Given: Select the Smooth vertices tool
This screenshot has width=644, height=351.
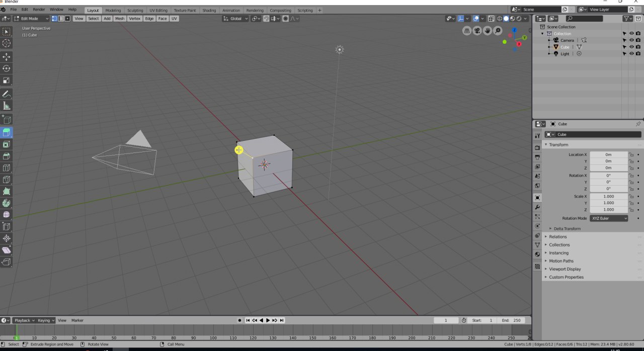Looking at the screenshot, I should pyautogui.click(x=7, y=215).
